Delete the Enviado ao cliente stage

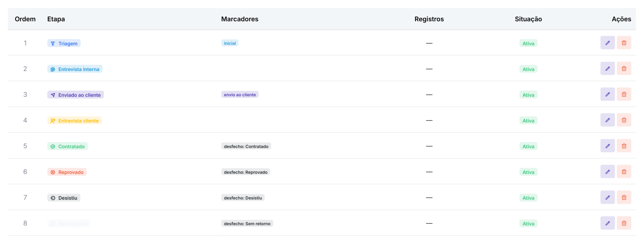pos(624,94)
